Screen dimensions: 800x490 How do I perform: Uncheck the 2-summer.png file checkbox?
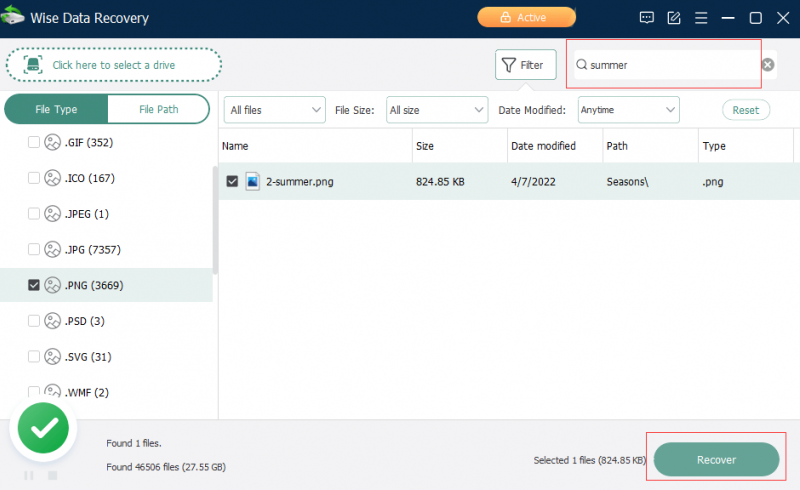pos(232,181)
